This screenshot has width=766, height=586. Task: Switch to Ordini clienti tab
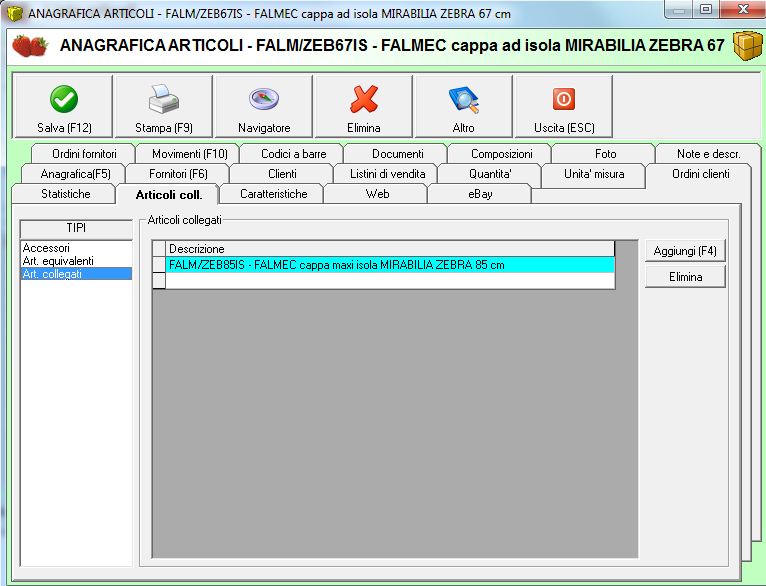[701, 174]
